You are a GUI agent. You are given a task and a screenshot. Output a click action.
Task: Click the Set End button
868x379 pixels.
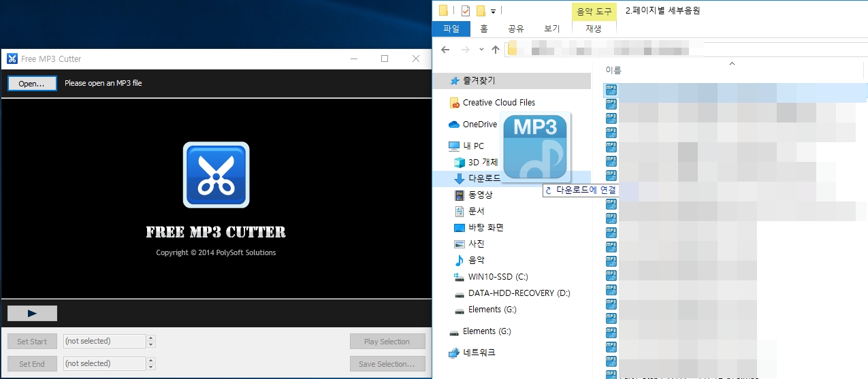[32, 363]
